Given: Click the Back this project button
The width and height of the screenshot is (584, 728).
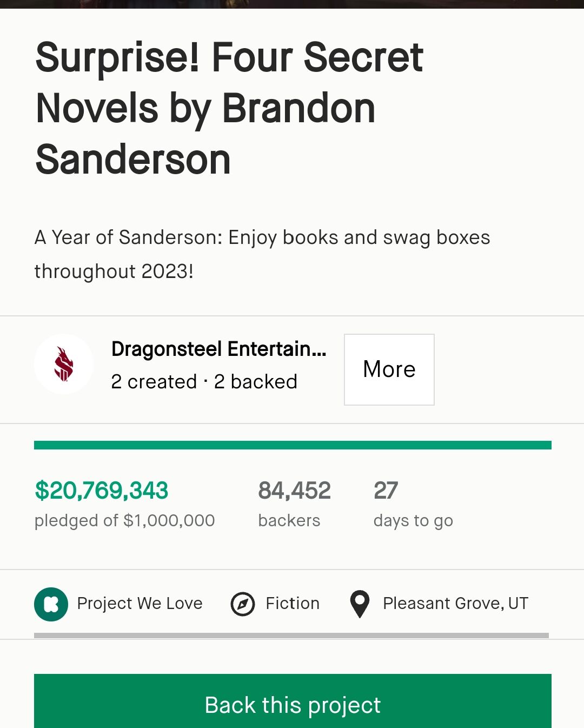Looking at the screenshot, I should tap(293, 704).
